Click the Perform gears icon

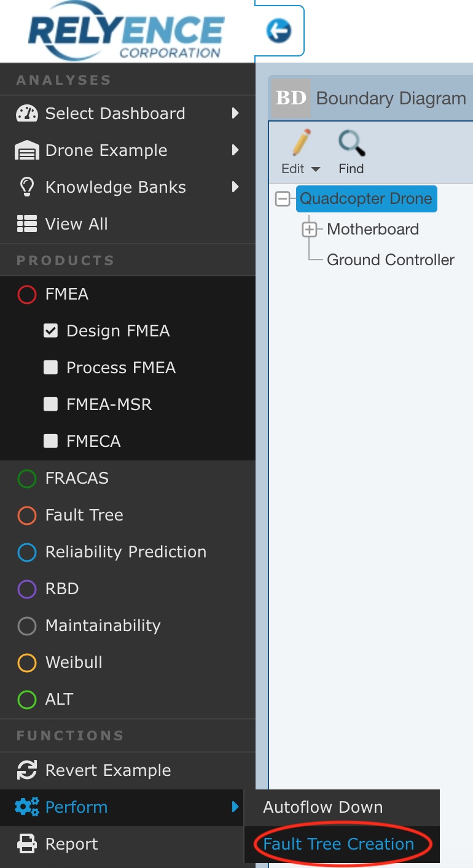(27, 807)
